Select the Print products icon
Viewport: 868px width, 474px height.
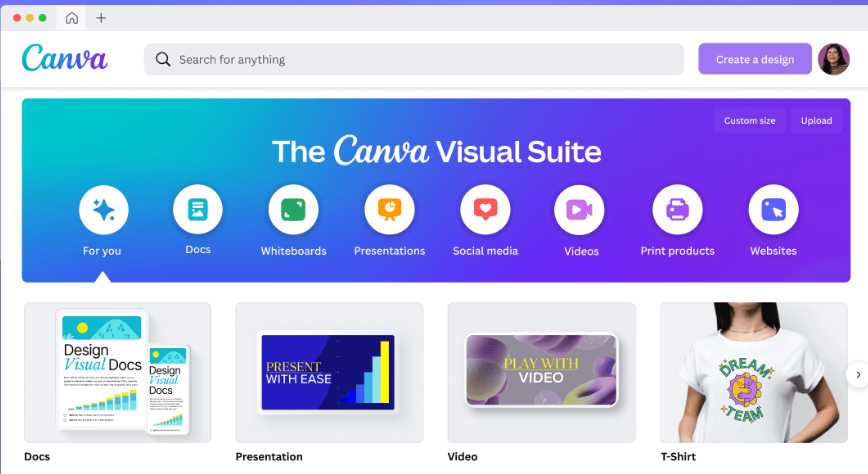click(677, 210)
